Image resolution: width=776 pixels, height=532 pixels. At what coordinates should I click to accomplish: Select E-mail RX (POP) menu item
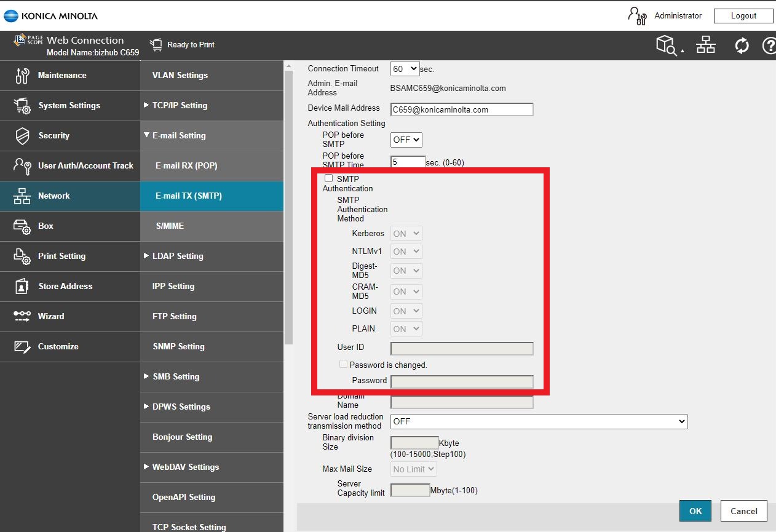pyautogui.click(x=186, y=166)
